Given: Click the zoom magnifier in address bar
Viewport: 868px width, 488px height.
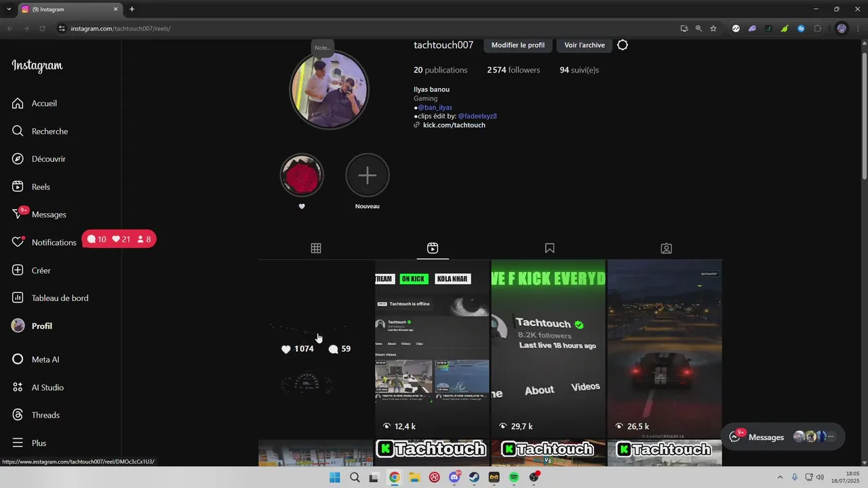Looking at the screenshot, I should (x=698, y=28).
